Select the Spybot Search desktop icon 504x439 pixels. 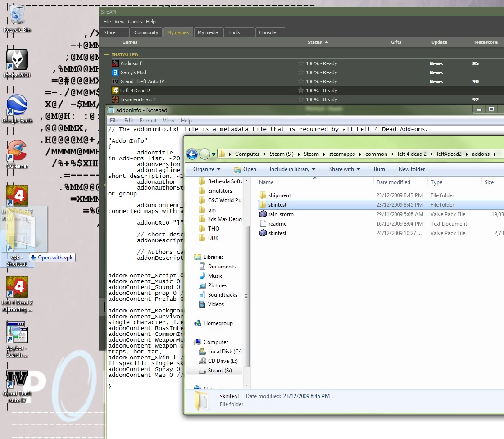pyautogui.click(x=17, y=339)
